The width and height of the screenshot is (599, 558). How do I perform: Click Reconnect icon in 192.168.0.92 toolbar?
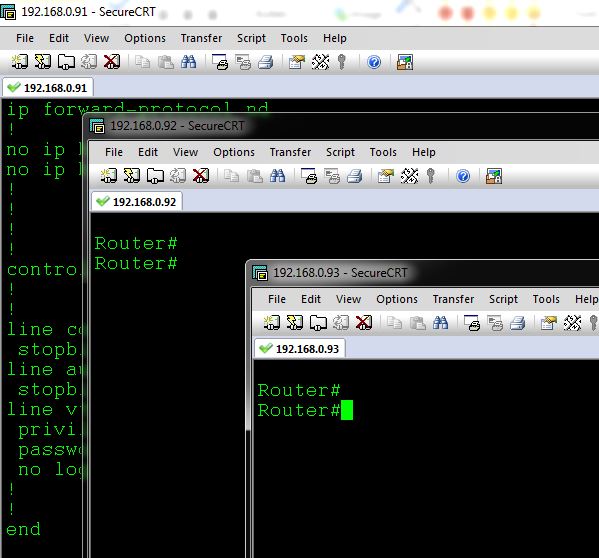tap(178, 176)
